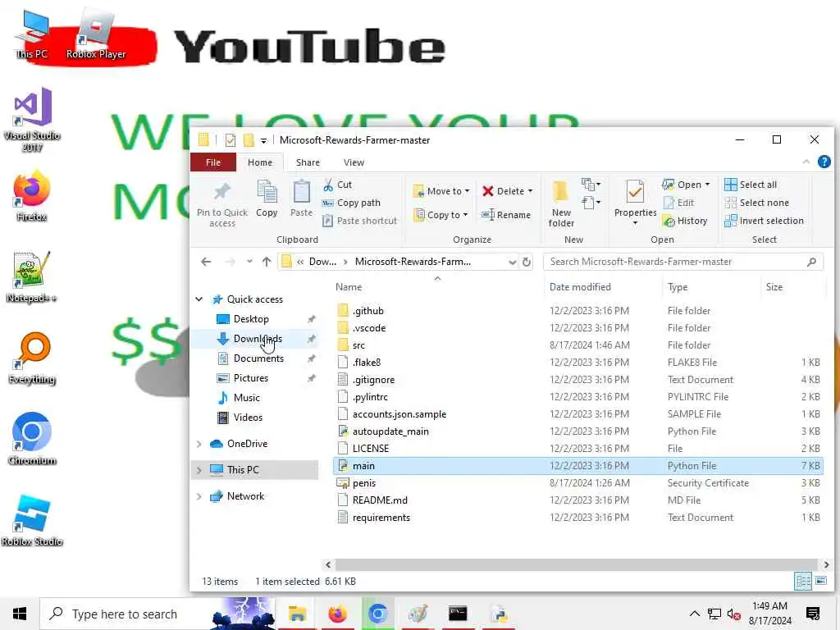Select the src folder row
The image size is (840, 630).
[577, 345]
